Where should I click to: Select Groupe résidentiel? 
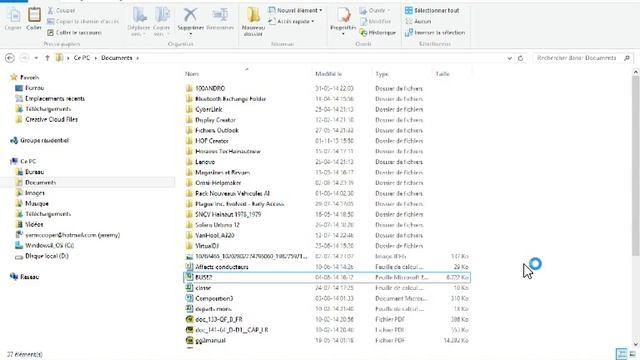pos(40,140)
